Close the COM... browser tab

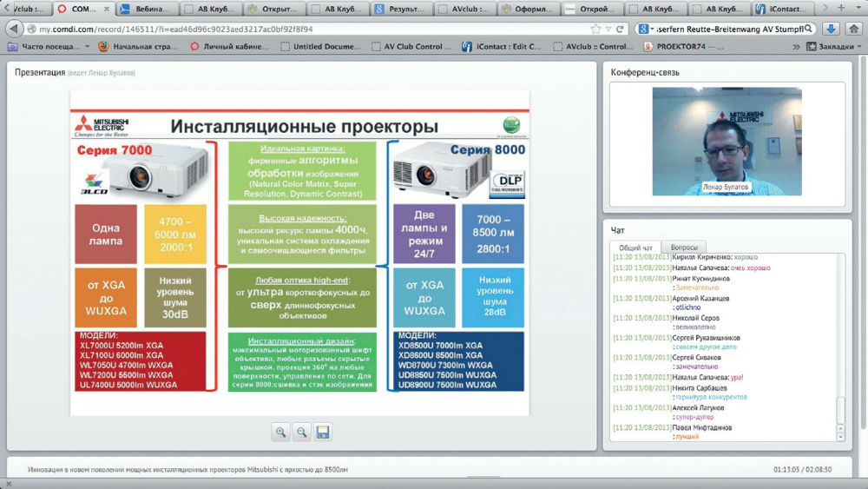[106, 9]
